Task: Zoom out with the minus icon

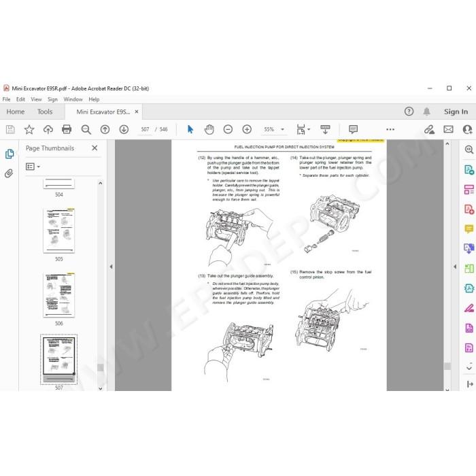Action: pyautogui.click(x=228, y=130)
